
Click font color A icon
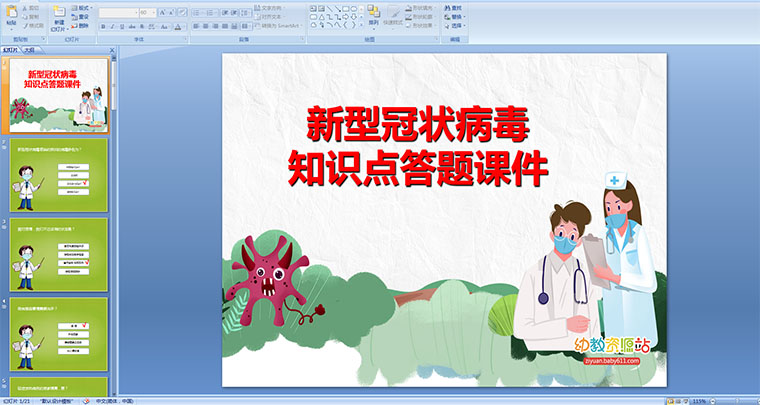pyautogui.click(x=177, y=27)
